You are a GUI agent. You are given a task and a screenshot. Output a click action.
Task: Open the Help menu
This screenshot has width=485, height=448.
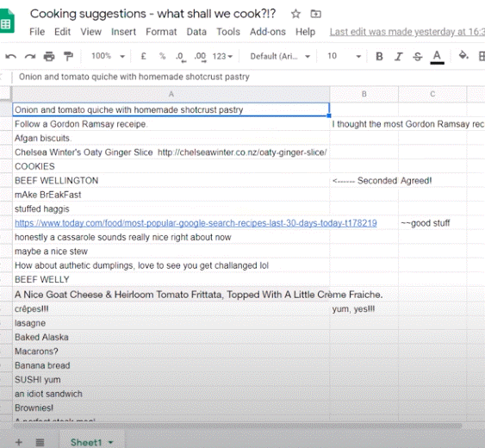305,32
